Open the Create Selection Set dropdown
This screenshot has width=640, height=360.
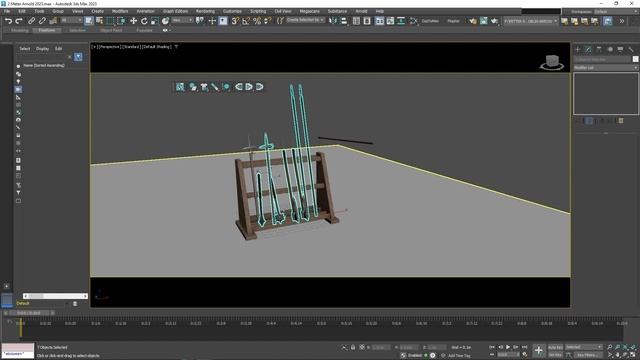(x=305, y=20)
